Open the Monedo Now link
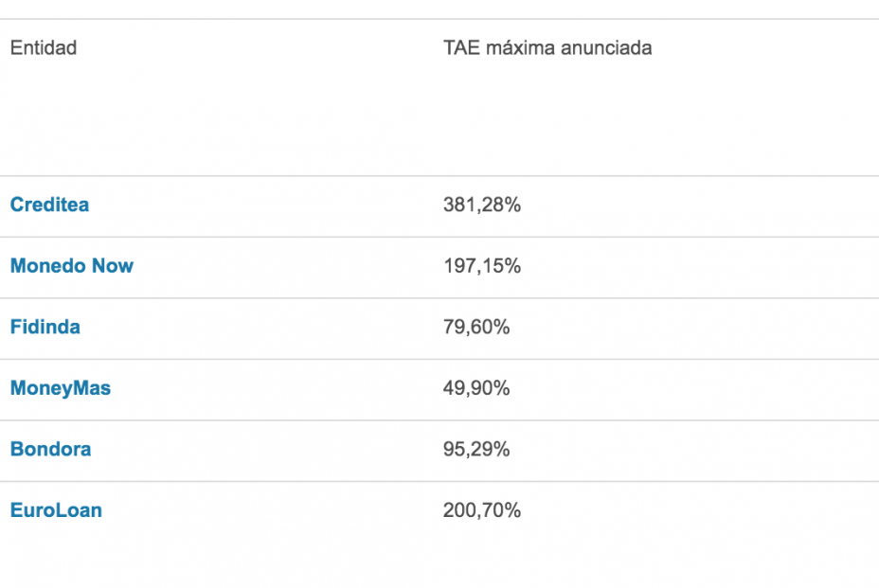 pos(72,266)
